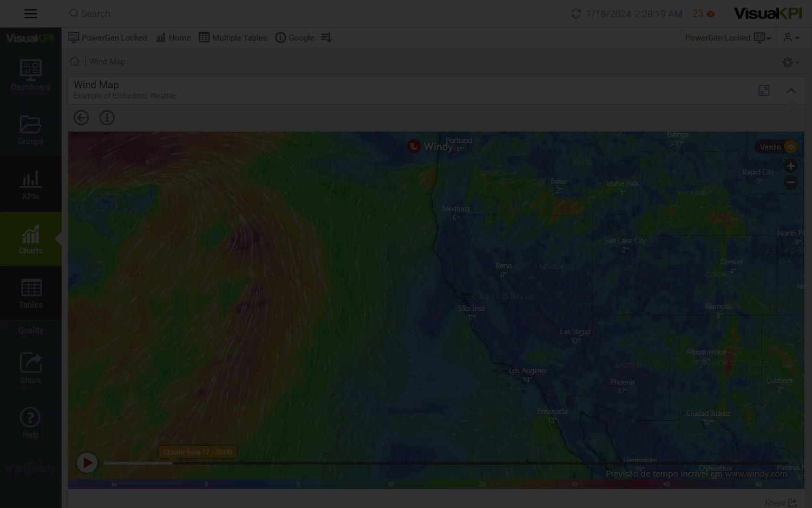Toggle the Vento wind layer switch
812x508 pixels.
pos(790,147)
